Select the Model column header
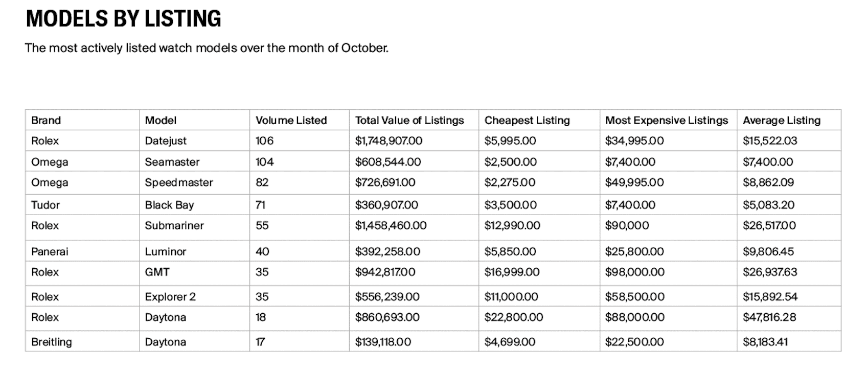Screen dimensions: 868x371 tap(161, 121)
